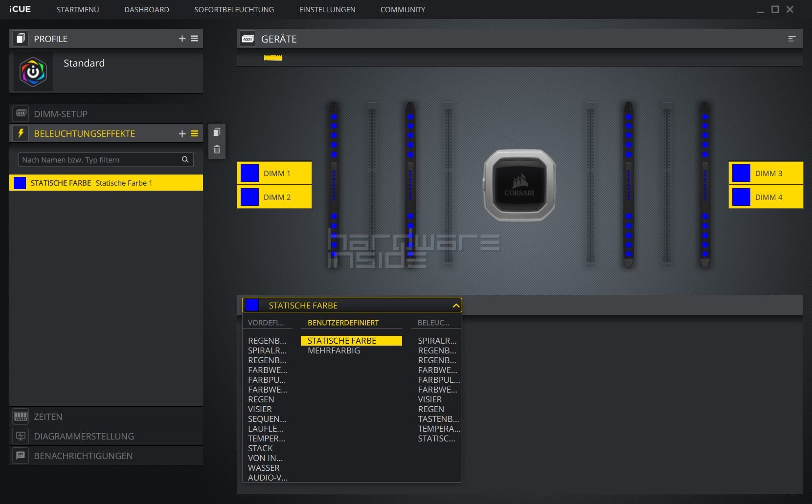Collapse the Statische Farbe effect dropdown

click(352, 305)
